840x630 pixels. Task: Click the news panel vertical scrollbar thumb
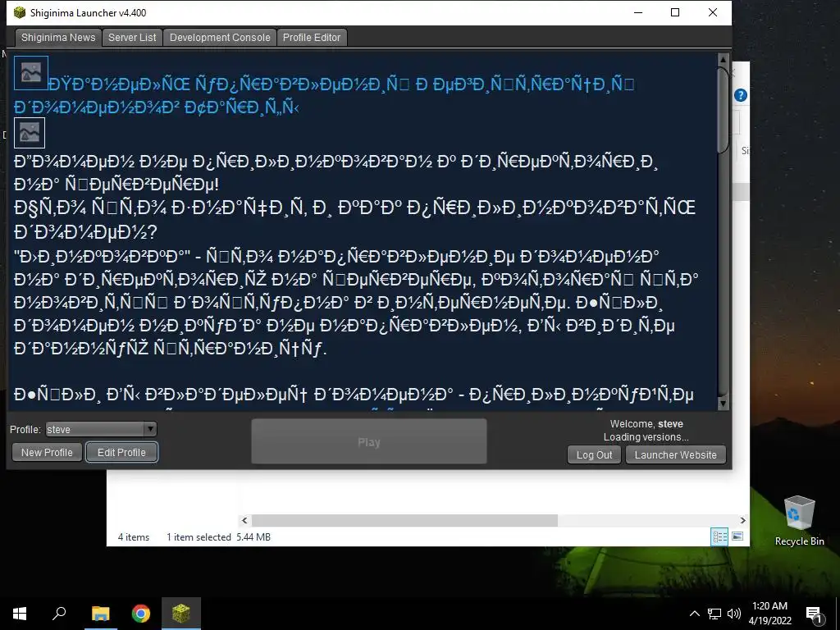coord(724,110)
